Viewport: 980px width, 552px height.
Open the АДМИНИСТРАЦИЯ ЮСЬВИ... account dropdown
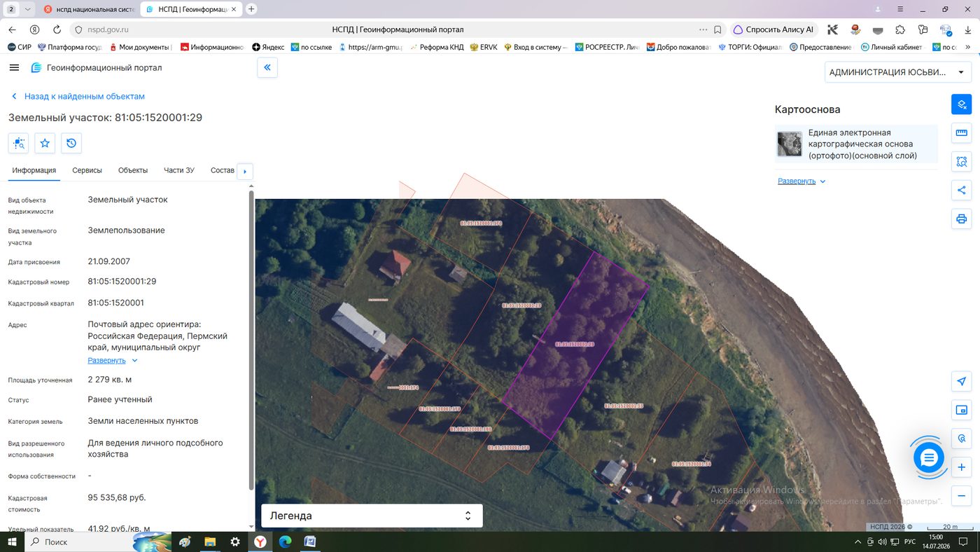(897, 72)
